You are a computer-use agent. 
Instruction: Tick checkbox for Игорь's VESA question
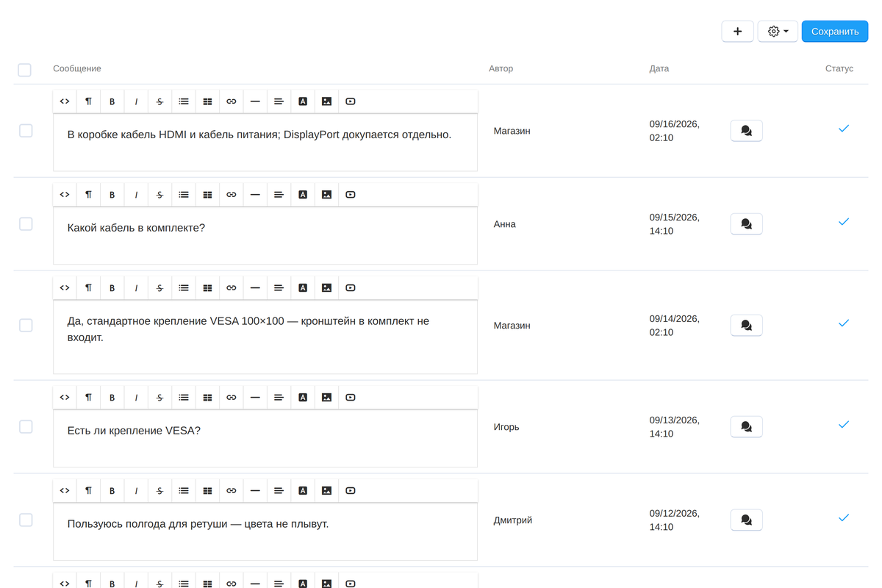click(26, 427)
